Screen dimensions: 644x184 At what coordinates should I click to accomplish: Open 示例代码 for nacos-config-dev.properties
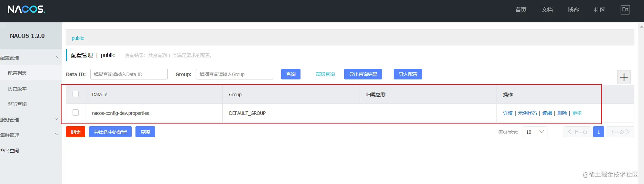pyautogui.click(x=527, y=113)
